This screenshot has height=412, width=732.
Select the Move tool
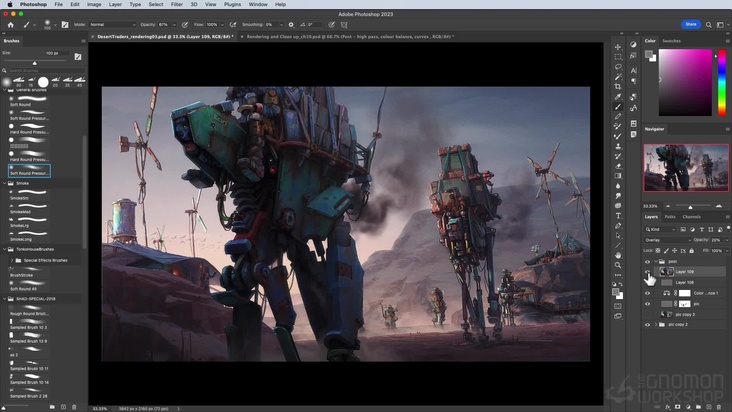618,47
